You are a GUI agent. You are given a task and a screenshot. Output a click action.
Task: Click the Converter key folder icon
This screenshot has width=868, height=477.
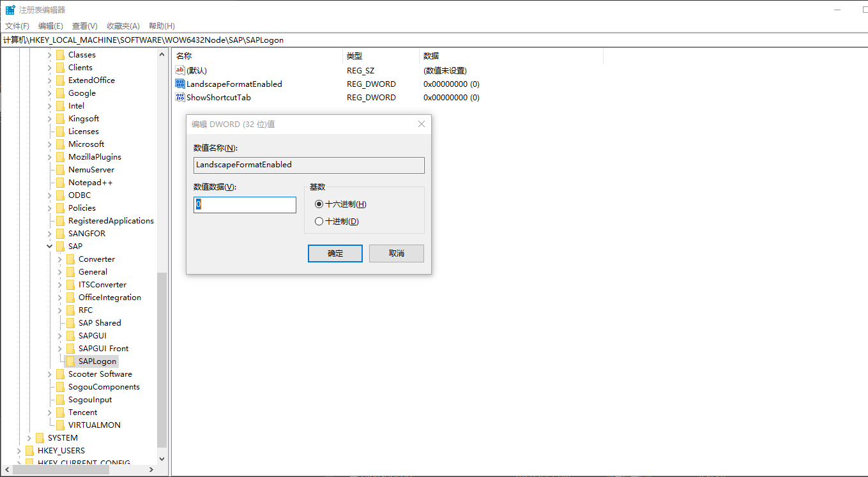click(x=70, y=259)
